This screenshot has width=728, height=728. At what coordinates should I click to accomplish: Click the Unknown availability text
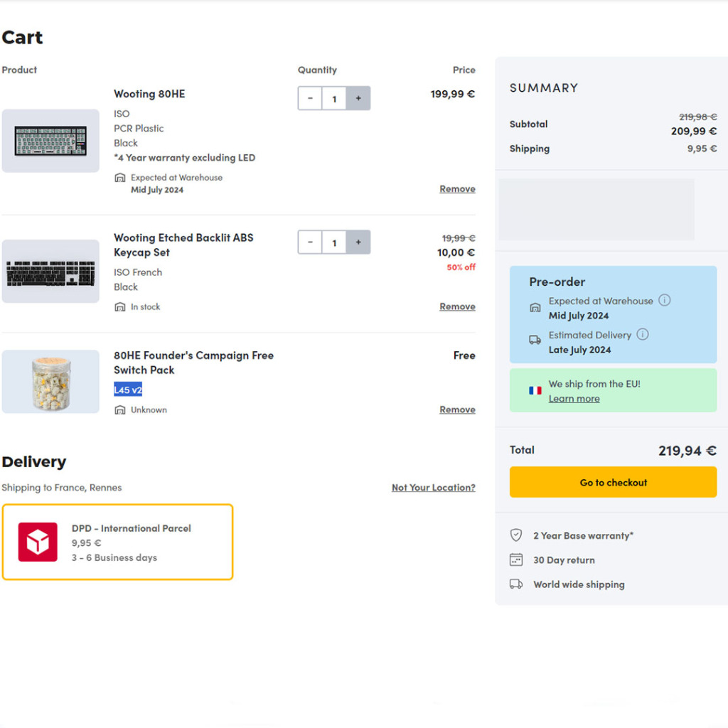(149, 410)
